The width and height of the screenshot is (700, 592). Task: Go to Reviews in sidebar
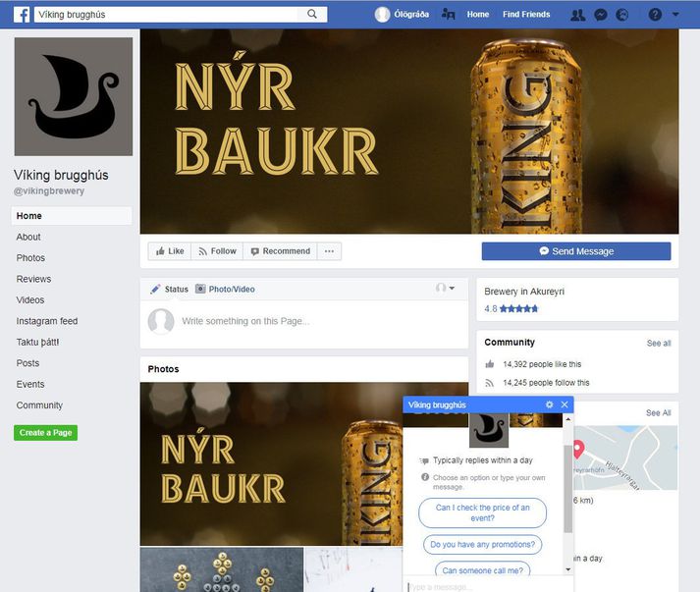point(33,279)
